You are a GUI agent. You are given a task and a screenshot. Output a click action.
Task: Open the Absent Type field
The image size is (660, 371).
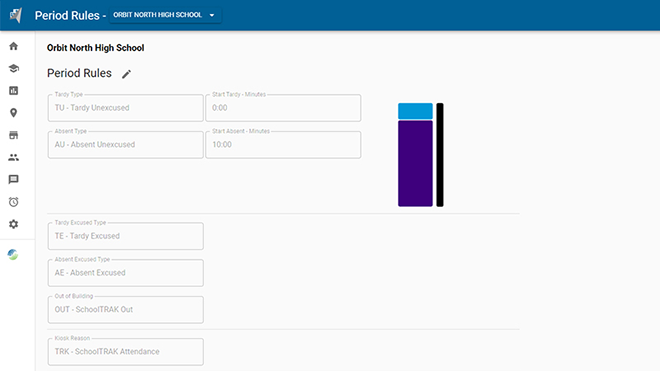pos(125,144)
